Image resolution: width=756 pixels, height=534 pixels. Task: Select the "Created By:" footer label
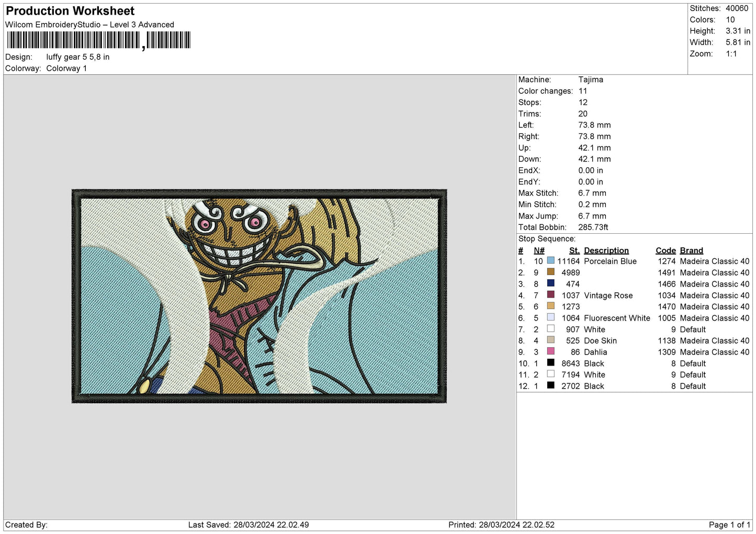tap(26, 525)
